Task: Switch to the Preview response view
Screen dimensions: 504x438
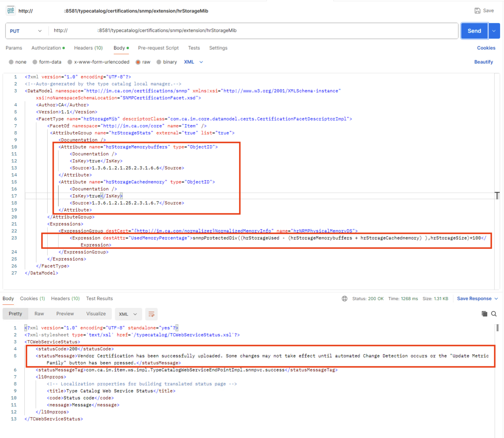Action: 65,314
